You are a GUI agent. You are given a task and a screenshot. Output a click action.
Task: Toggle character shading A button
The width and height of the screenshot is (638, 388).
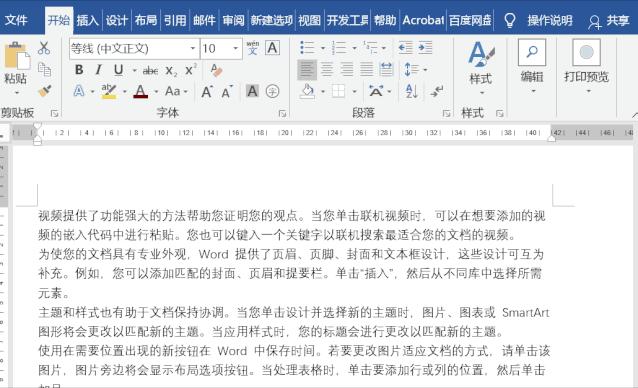pyautogui.click(x=252, y=91)
